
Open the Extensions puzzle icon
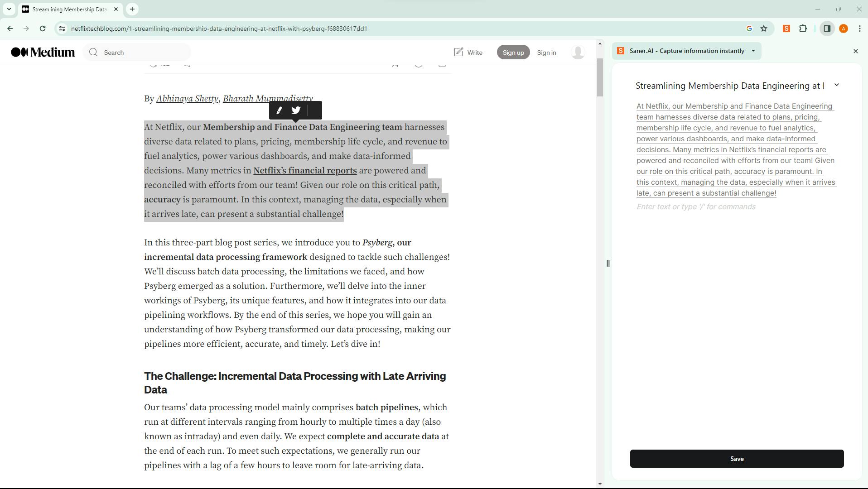click(803, 29)
